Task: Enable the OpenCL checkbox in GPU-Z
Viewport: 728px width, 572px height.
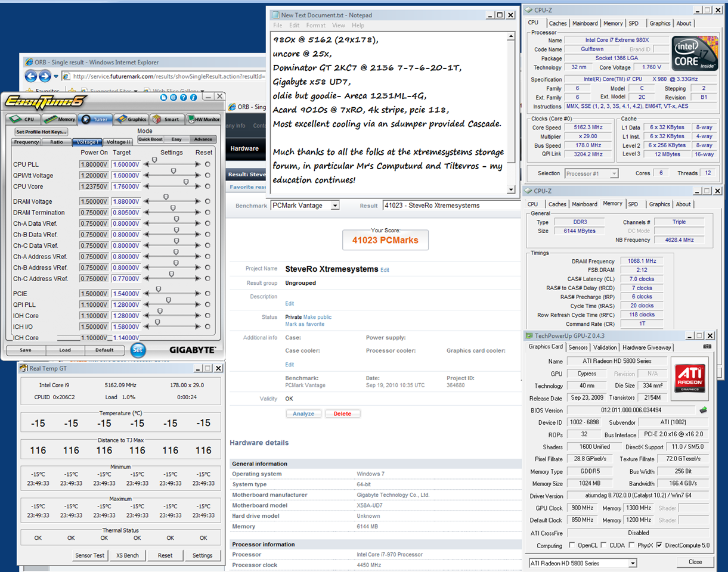Action: point(572,545)
